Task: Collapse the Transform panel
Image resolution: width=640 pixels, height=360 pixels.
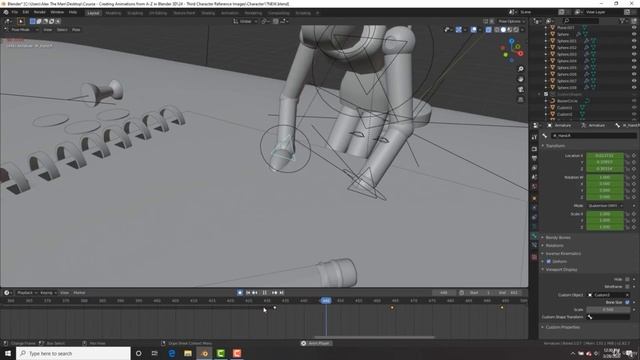Action: click(x=555, y=146)
